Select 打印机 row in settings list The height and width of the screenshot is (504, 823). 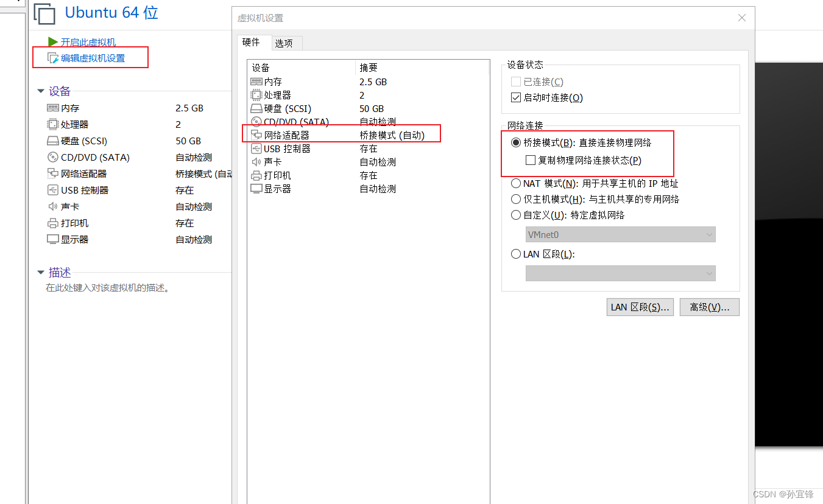(369, 175)
